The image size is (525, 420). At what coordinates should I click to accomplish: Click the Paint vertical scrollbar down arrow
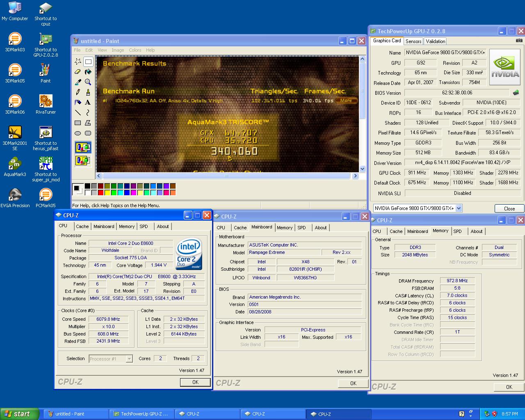[362, 169]
